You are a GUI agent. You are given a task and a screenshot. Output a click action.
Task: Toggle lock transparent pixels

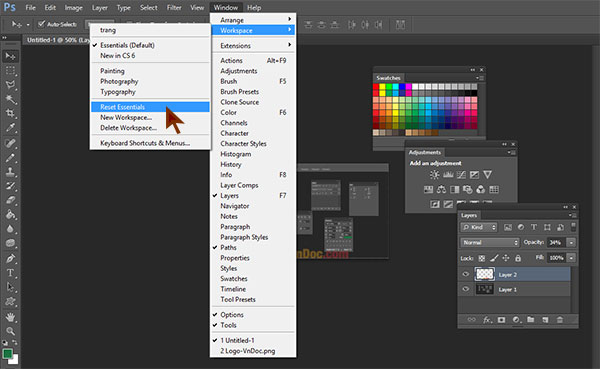pyautogui.click(x=482, y=258)
